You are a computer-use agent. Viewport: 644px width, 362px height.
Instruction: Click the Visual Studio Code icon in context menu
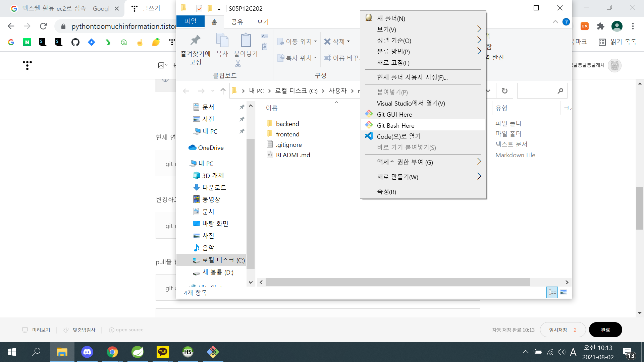coord(369,136)
